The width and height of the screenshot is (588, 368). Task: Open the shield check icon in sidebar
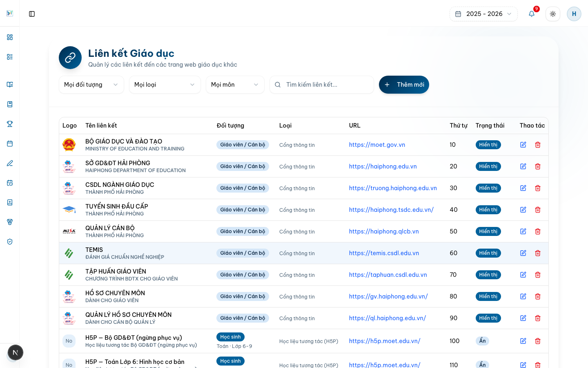(x=10, y=242)
